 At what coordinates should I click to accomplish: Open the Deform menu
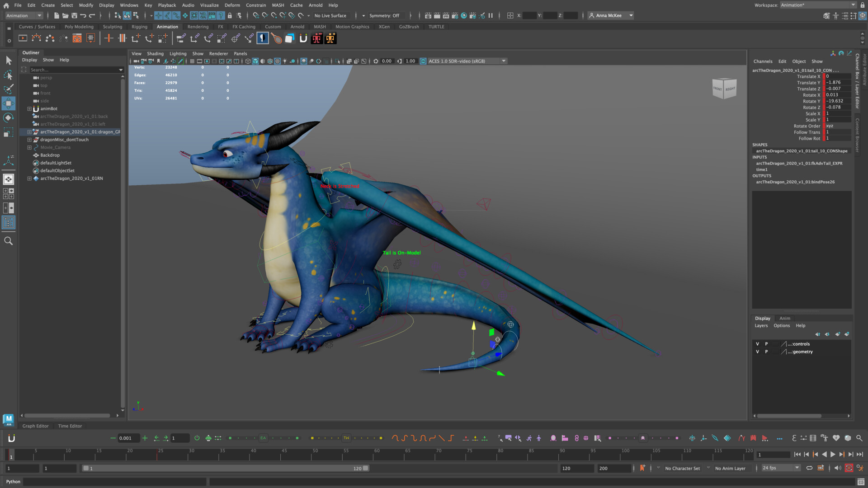pos(232,5)
